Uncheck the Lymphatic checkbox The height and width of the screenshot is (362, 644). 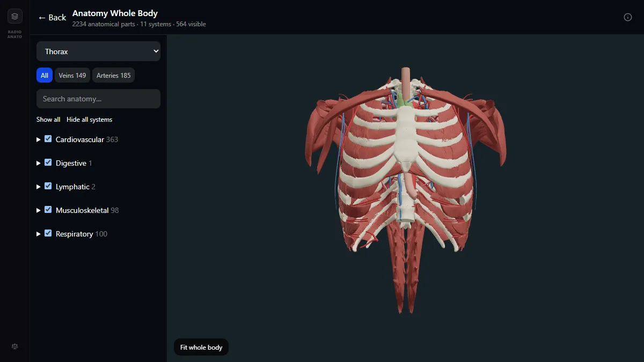(48, 186)
